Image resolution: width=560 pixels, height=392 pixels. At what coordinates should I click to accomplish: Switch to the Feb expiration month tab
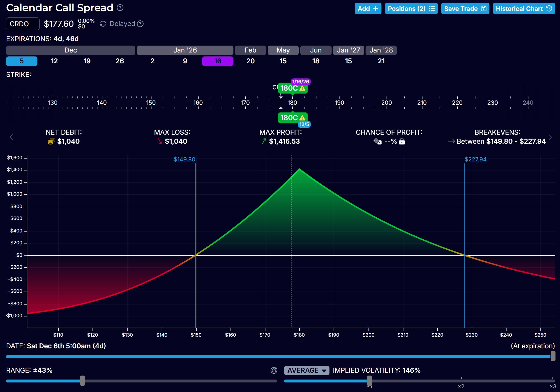[250, 50]
